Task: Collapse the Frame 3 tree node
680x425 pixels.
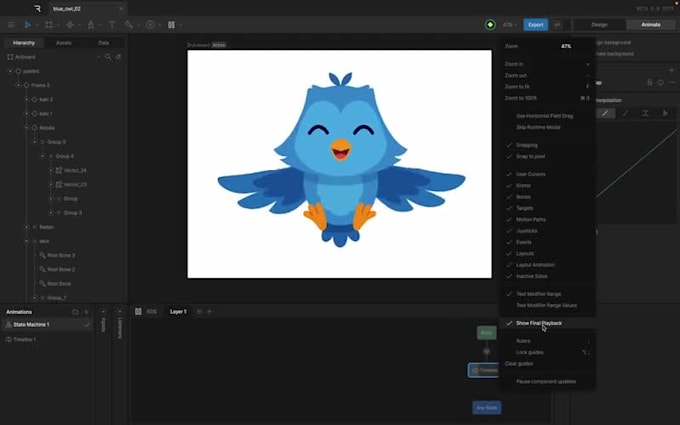Action: tap(18, 85)
